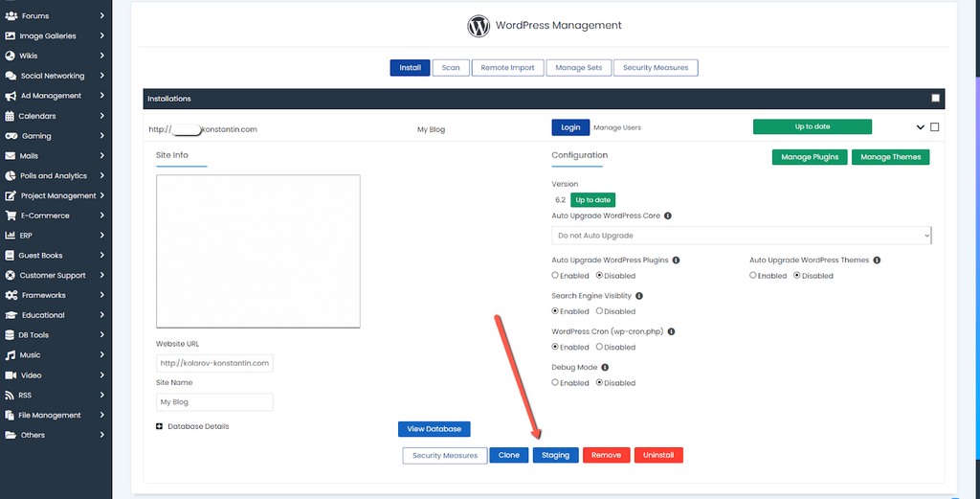Screen dimensions: 980x499
Task: Open the Remote Import tab
Action: tap(507, 68)
